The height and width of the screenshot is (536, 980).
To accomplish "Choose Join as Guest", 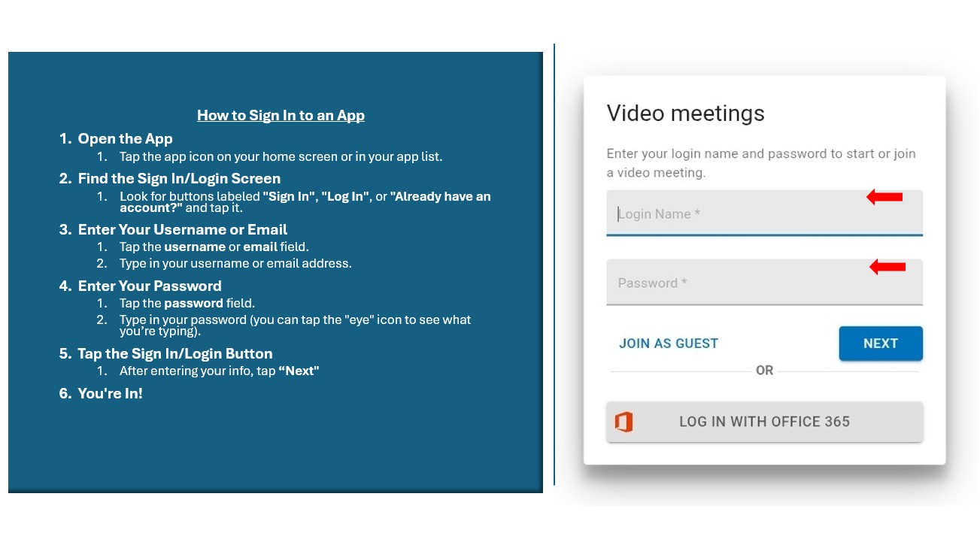I will pos(668,344).
